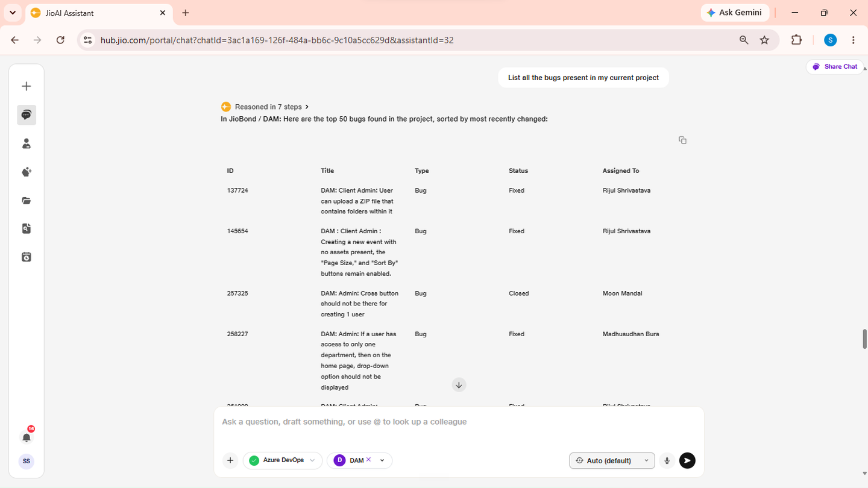Viewport: 868px width, 488px height.
Task: Reload the current page
Action: (x=60, y=40)
